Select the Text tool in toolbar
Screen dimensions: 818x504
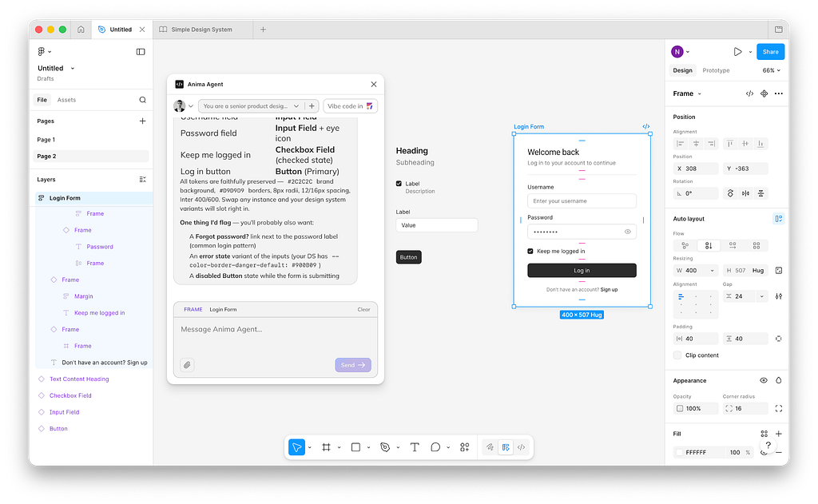[x=415, y=447]
